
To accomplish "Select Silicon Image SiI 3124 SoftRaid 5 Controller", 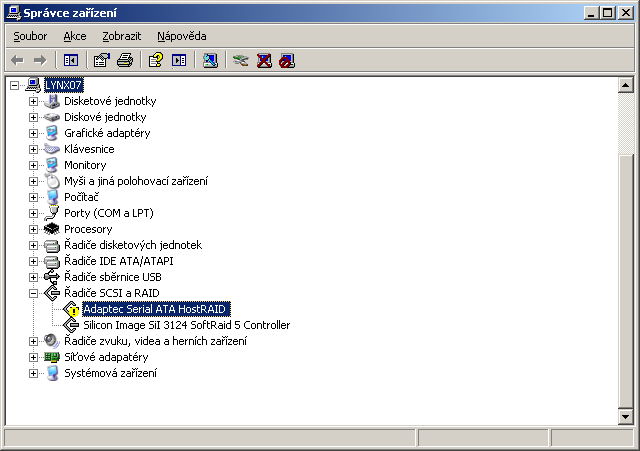I will (x=187, y=325).
